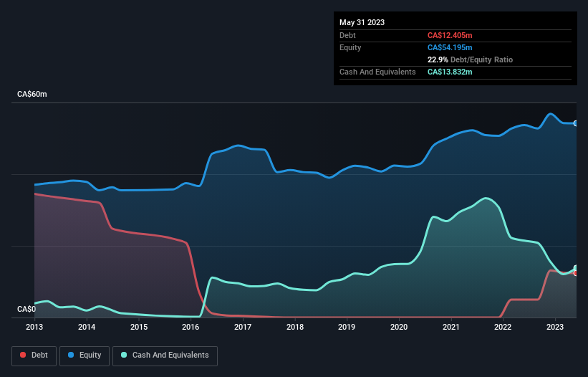Click the CA$0 y-axis label
The width and height of the screenshot is (588, 377).
tap(26, 309)
